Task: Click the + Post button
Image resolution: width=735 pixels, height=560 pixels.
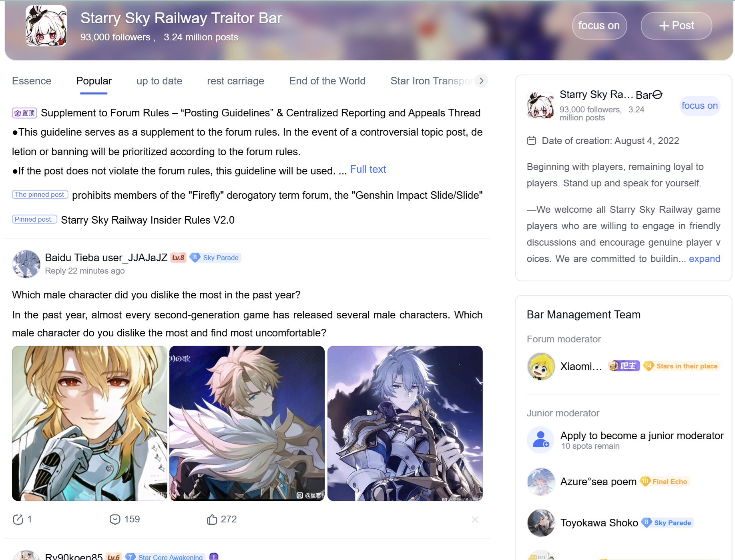Action: coord(676,26)
